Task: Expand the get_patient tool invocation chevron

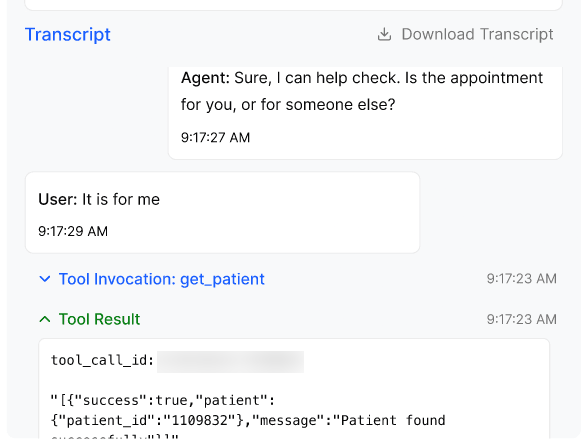Action: [45, 279]
